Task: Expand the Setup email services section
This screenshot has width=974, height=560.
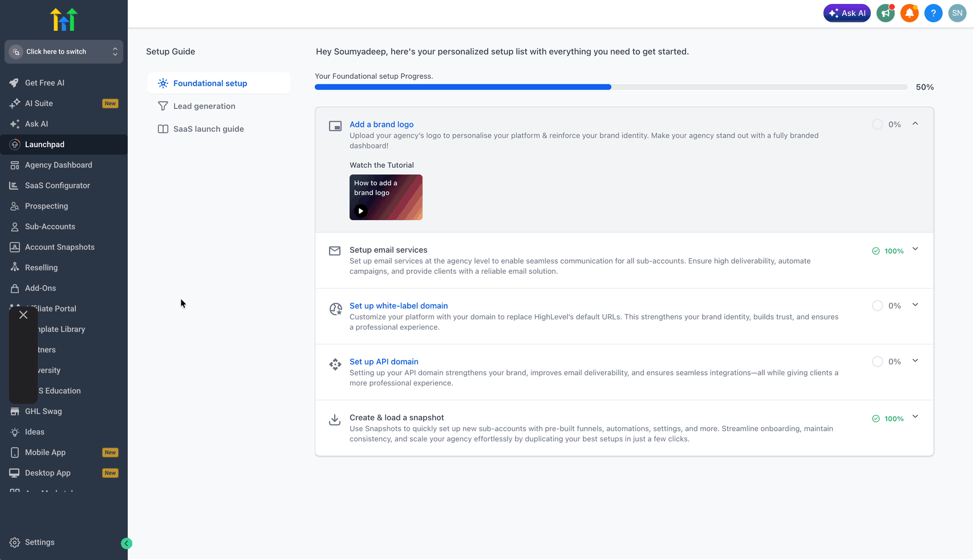Action: coord(915,249)
